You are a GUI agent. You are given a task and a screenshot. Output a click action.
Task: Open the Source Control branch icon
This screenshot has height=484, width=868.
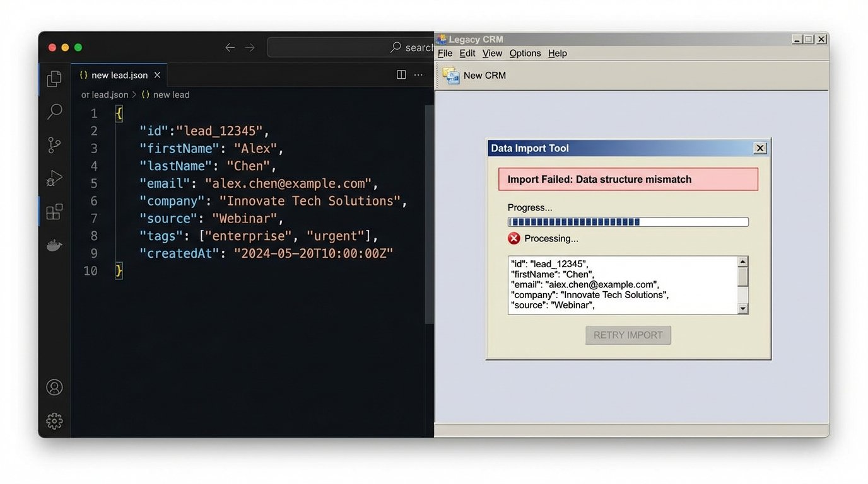54,146
